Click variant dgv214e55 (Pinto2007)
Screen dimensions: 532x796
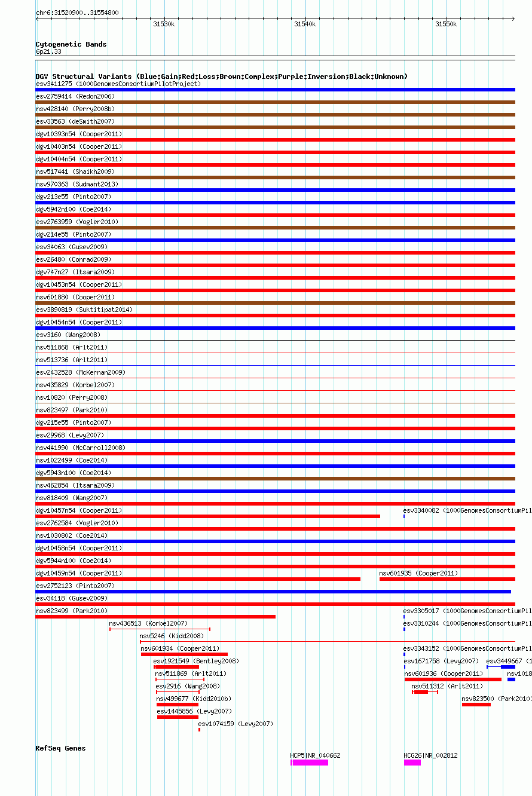point(74,234)
